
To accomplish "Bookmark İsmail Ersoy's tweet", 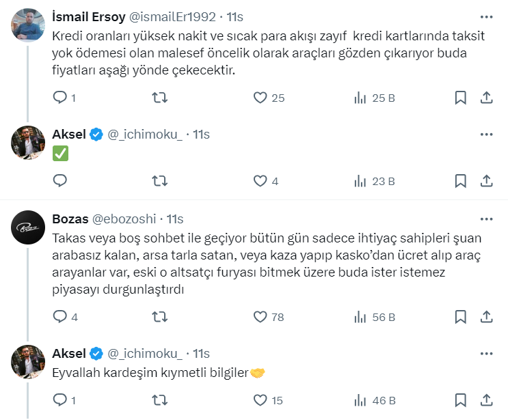I will [x=461, y=98].
